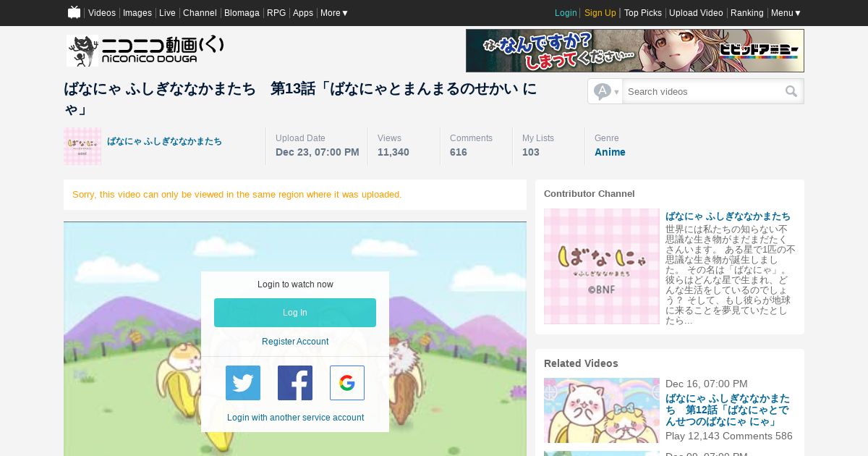This screenshot has width=868, height=456.
Task: Open the Contributor Channel thumbnail image
Action: [602, 266]
